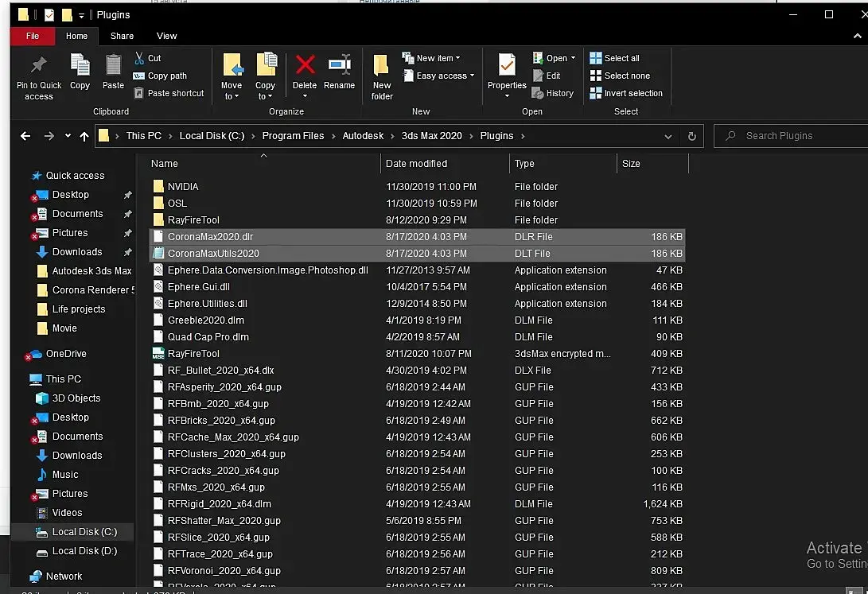Click Edit in Open group
Image resolution: width=868 pixels, height=594 pixels.
(x=547, y=76)
